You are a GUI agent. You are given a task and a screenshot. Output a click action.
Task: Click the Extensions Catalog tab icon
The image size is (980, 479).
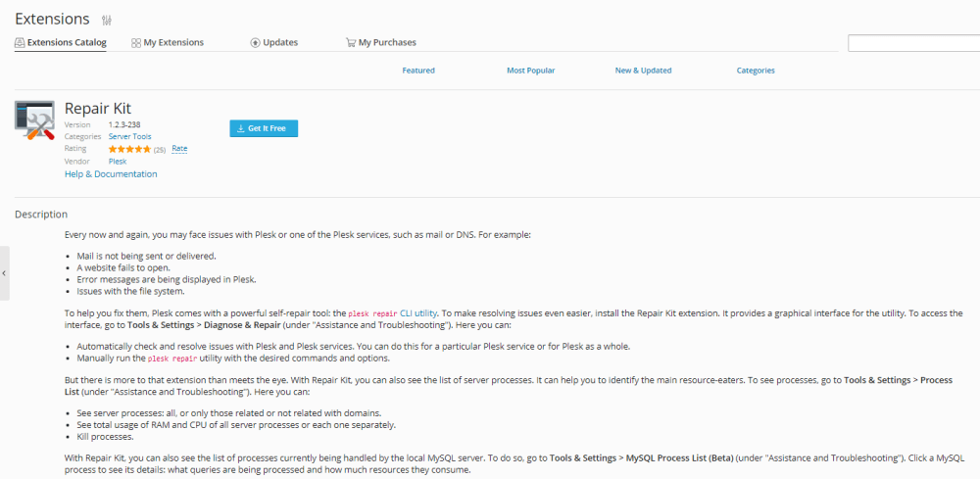click(x=20, y=43)
